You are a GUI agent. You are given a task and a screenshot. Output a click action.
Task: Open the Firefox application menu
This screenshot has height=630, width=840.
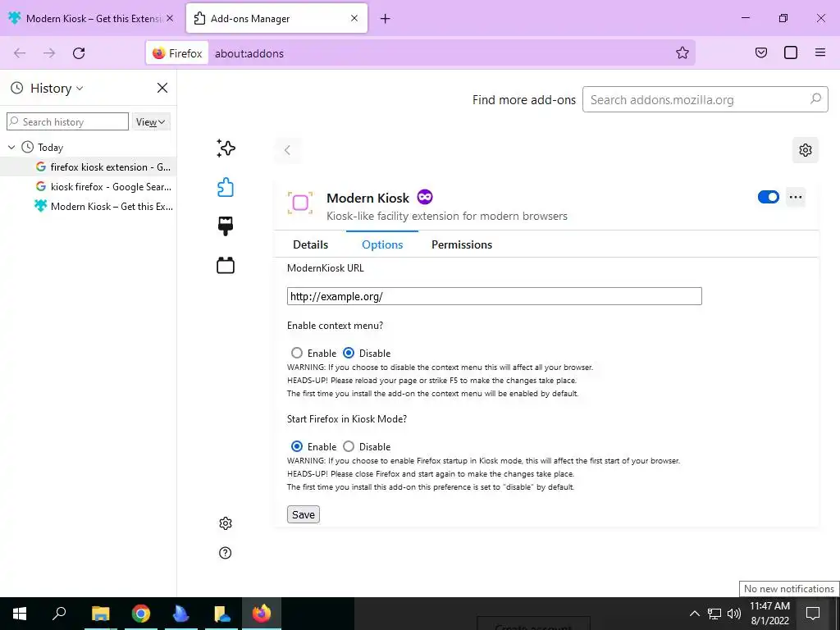point(820,52)
